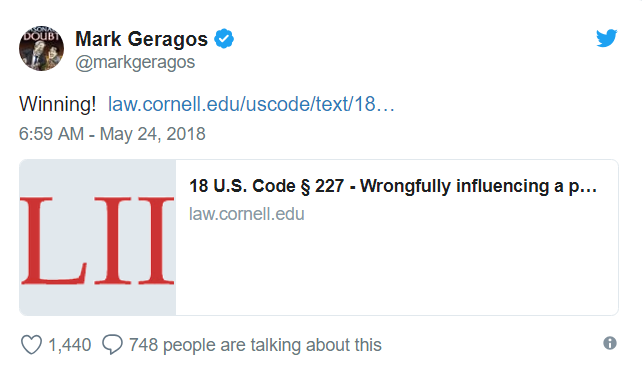Click the Twitter bird logo
This screenshot has height=365, width=642.
click(x=606, y=38)
